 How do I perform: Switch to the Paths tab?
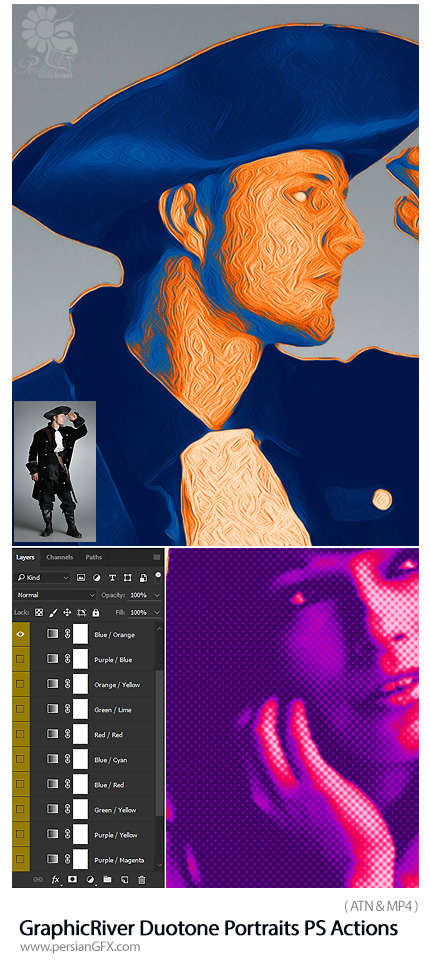tap(94, 558)
